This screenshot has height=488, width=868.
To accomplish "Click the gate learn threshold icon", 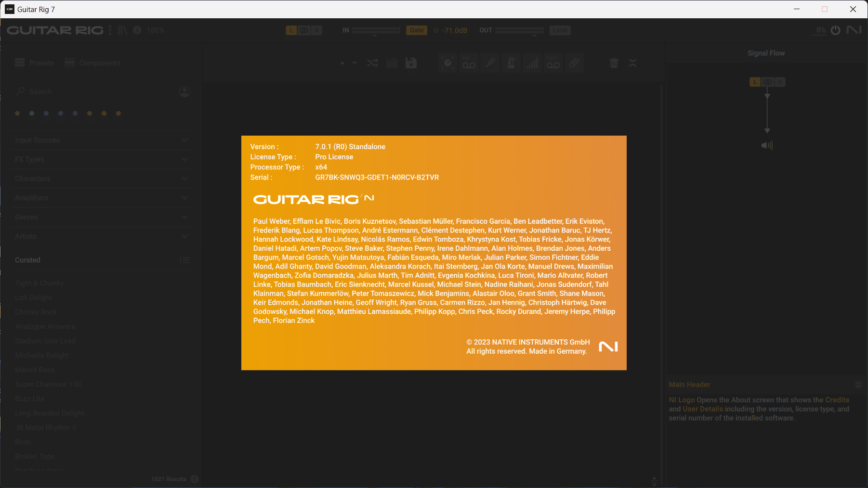I will [435, 30].
